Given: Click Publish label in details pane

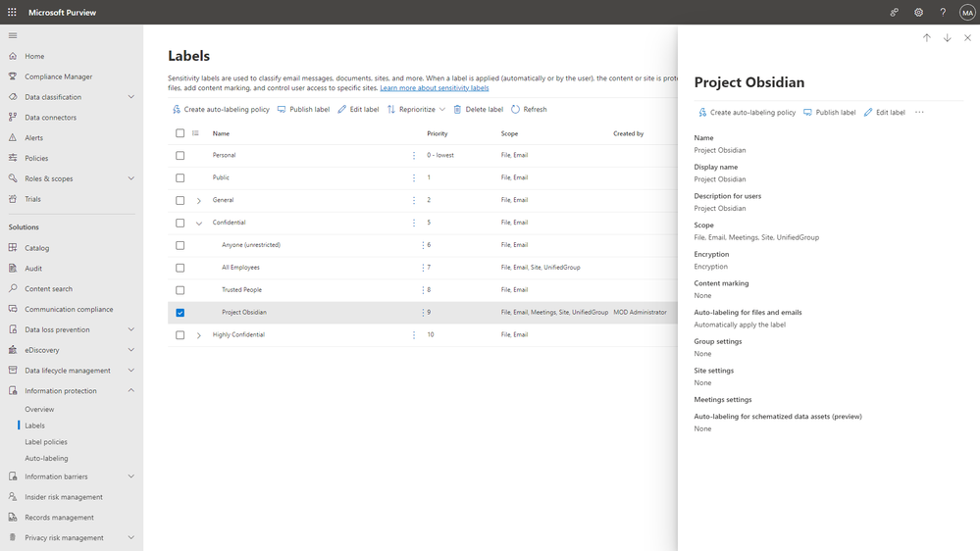Looking at the screenshot, I should (x=829, y=113).
